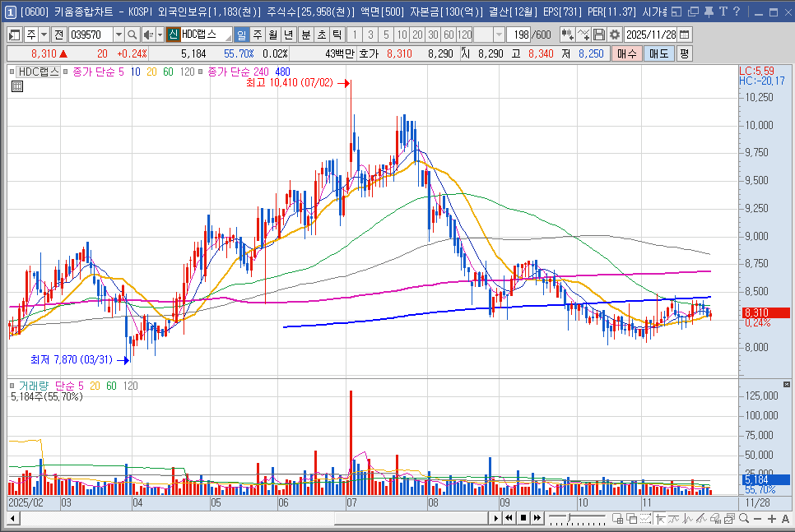This screenshot has height=532, width=795.
Task: Close the volume indicator panel
Action: pos(787,385)
